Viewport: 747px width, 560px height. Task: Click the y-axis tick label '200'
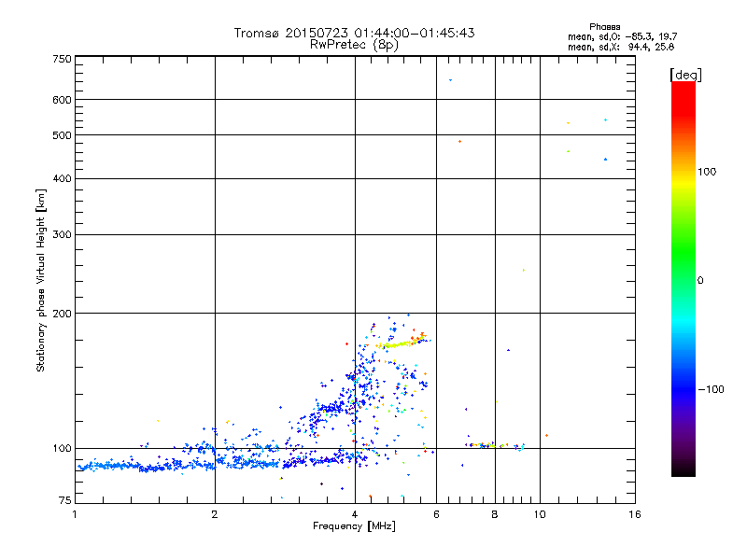point(62,314)
